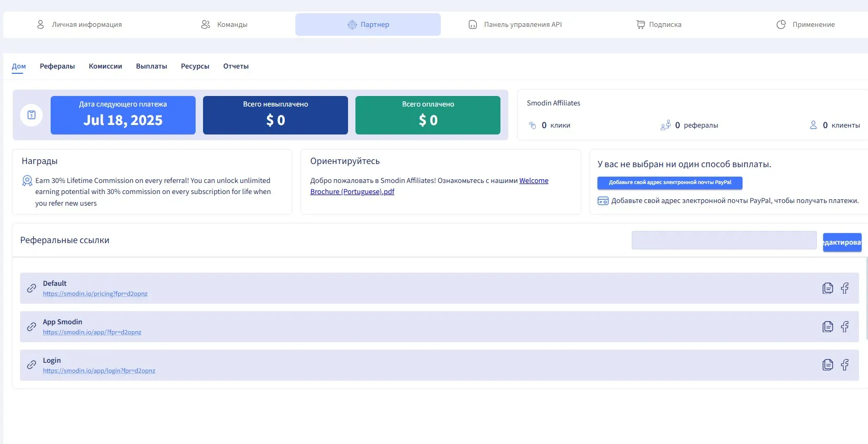
Task: Click chain icon beside Login link
Action: (32, 365)
